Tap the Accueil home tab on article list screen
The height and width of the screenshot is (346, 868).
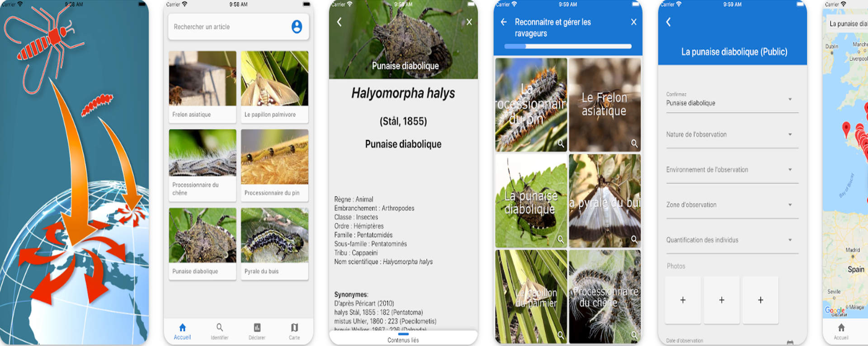[x=182, y=332]
